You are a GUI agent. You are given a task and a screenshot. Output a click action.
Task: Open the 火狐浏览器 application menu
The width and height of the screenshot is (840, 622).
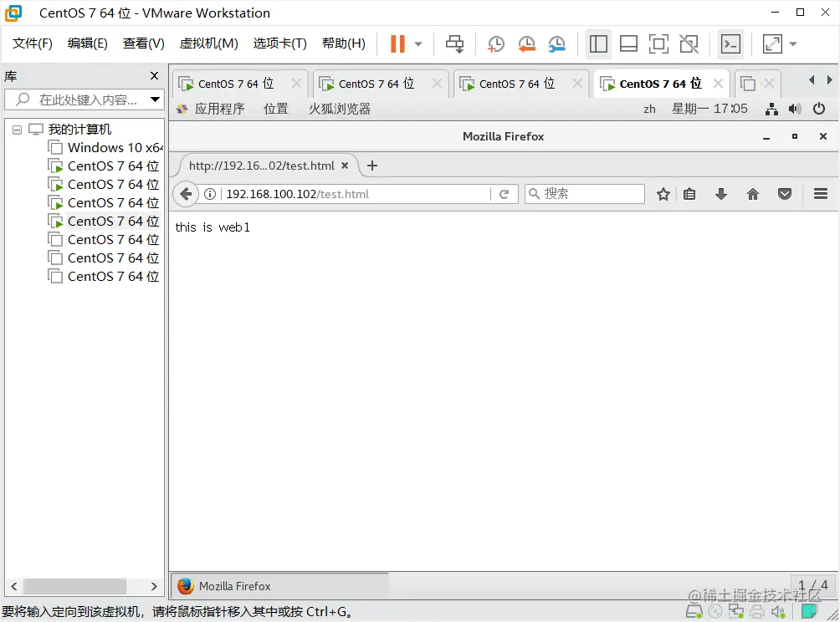point(340,110)
